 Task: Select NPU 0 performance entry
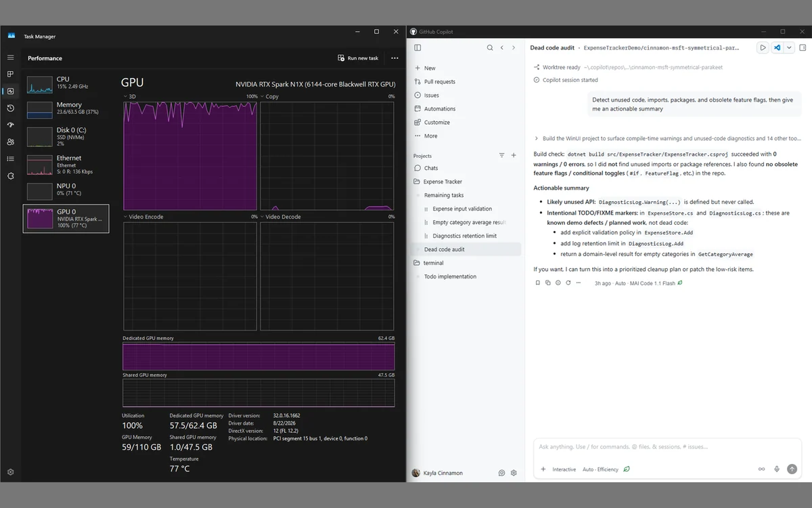tap(66, 190)
